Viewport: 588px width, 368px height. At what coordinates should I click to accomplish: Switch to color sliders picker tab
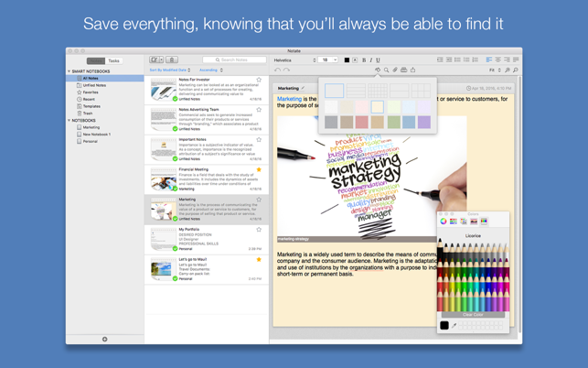point(454,222)
